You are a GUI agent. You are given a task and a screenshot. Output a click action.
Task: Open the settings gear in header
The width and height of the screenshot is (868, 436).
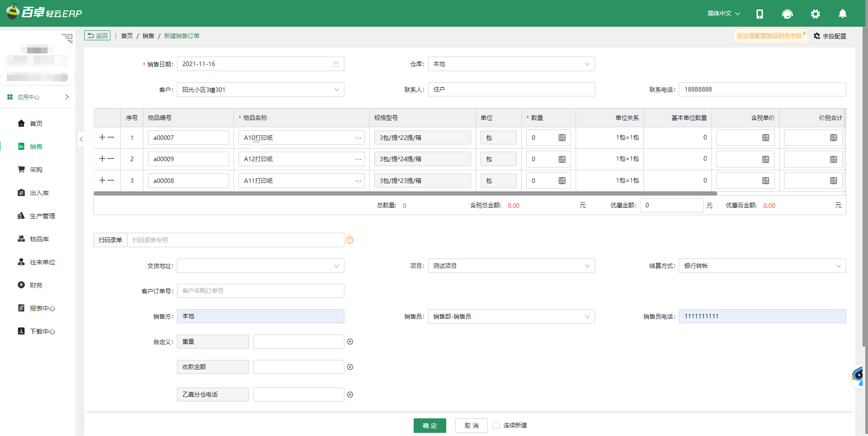[816, 14]
